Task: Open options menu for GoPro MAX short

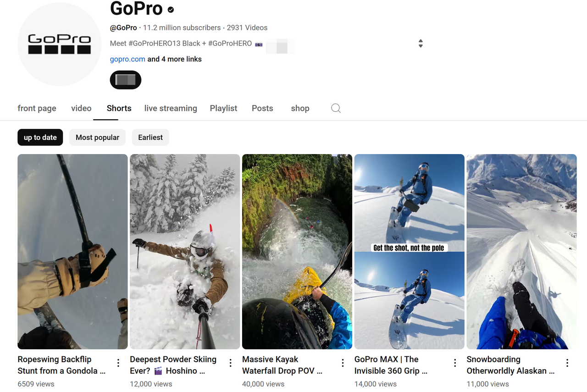Action: pos(454,362)
